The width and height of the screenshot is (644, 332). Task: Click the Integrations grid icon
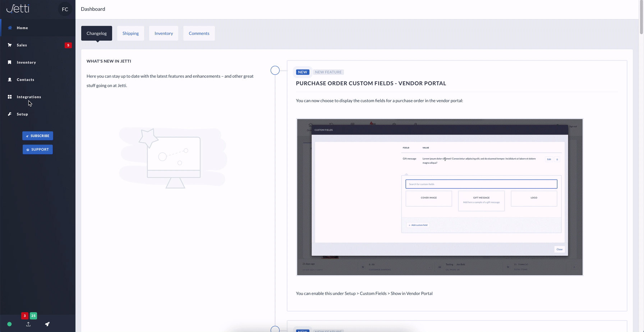pos(10,97)
